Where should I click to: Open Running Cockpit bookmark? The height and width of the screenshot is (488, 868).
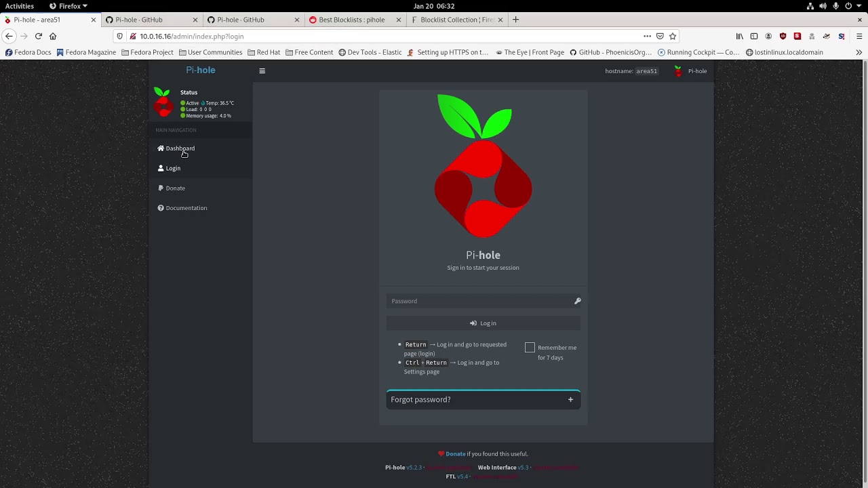698,52
